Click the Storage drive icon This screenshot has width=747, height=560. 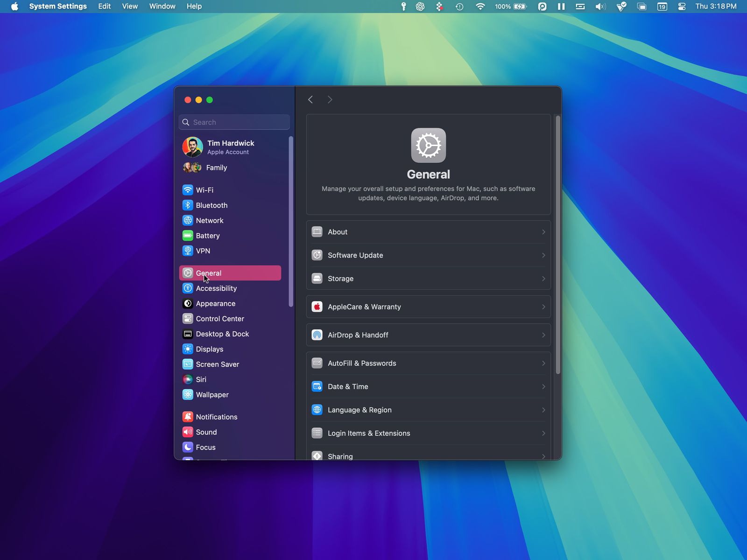317,279
